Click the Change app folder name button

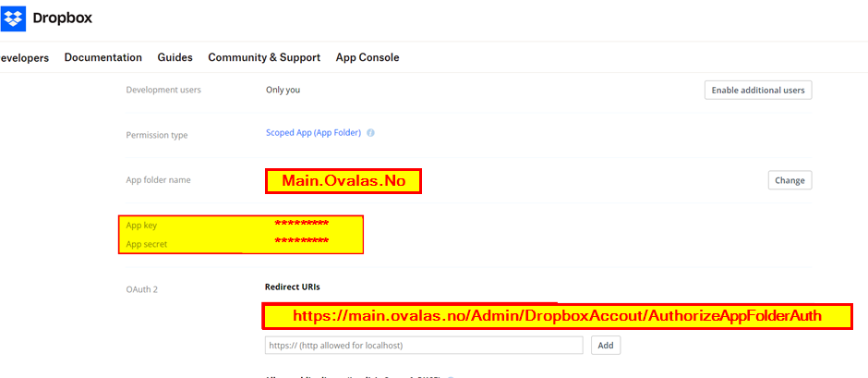pyautogui.click(x=790, y=180)
